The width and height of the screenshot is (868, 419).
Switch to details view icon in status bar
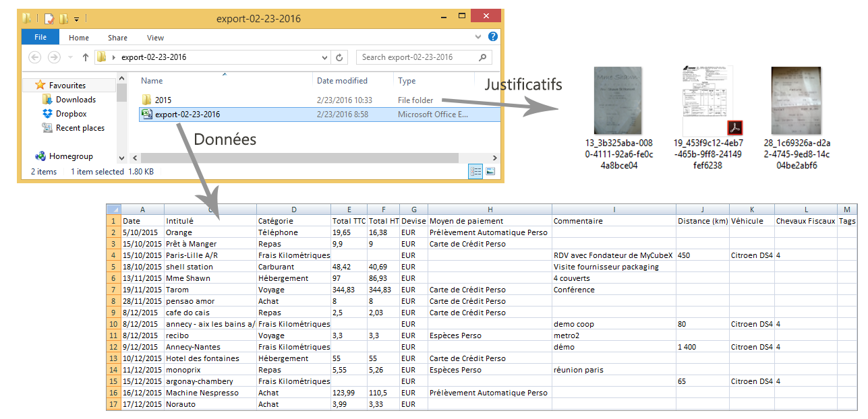tap(476, 172)
